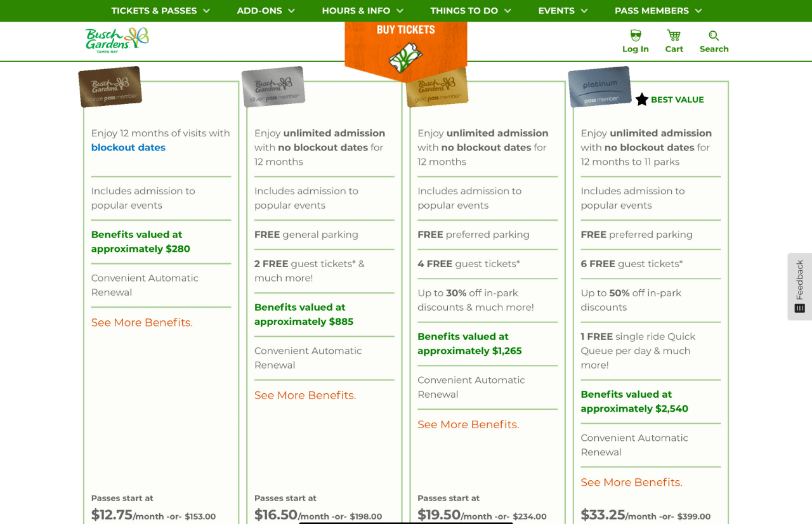Image resolution: width=812 pixels, height=524 pixels.
Task: Click the Best Value star icon
Action: point(642,100)
